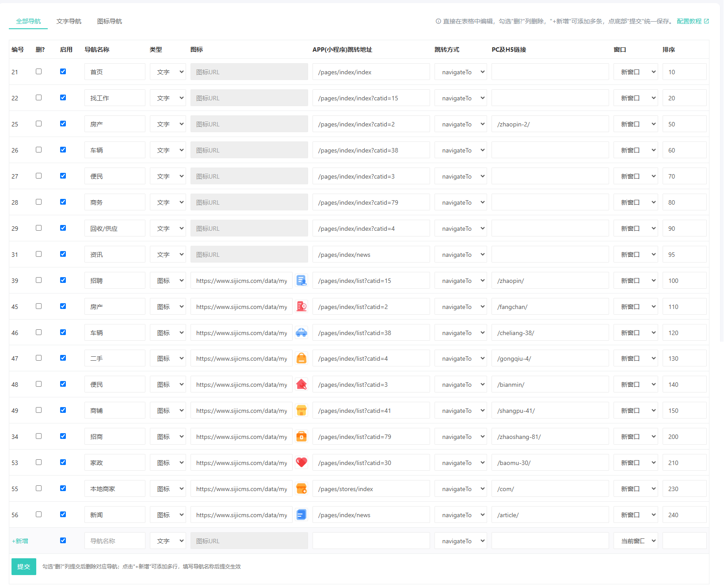Click the 招商 row orange briefcase icon
The image size is (728, 587).
[301, 436]
